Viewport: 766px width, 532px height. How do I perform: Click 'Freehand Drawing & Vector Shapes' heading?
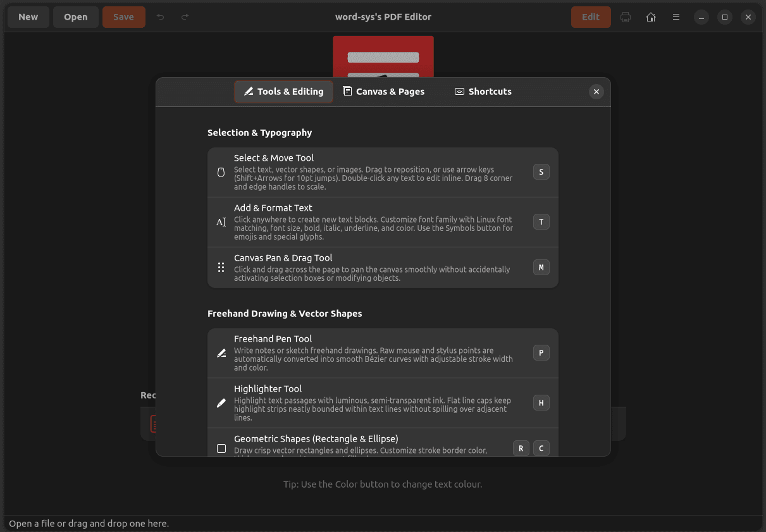click(285, 314)
